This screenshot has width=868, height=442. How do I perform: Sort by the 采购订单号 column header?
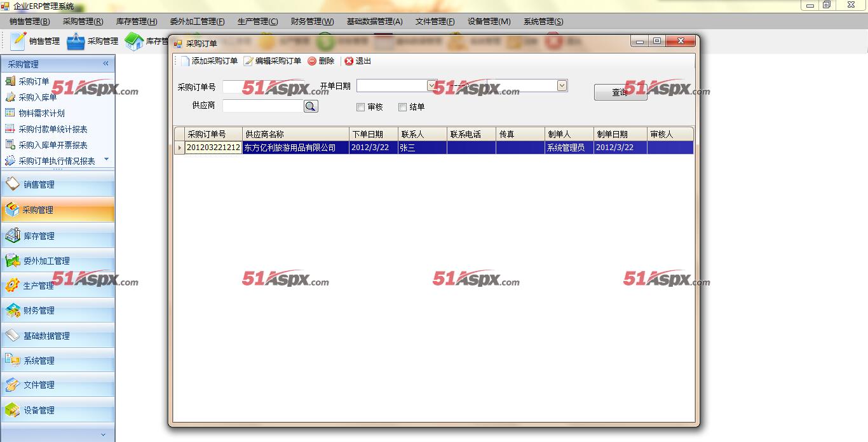click(x=214, y=134)
